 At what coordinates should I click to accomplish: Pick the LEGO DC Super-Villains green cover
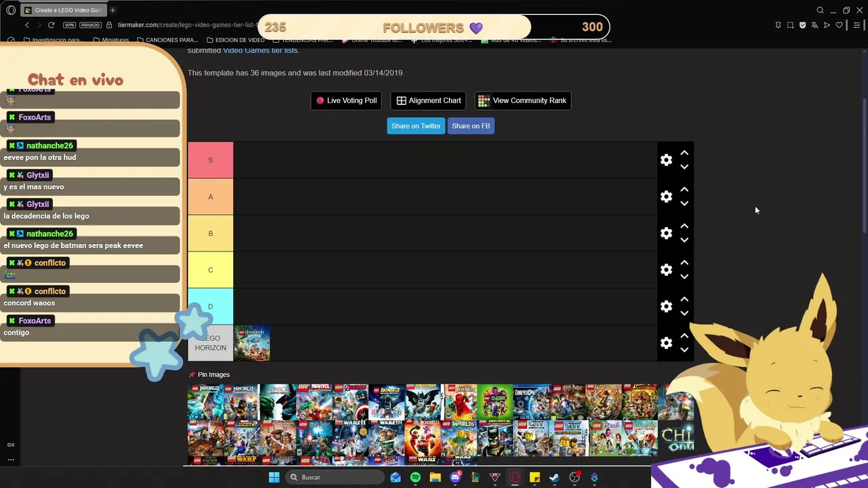495,402
